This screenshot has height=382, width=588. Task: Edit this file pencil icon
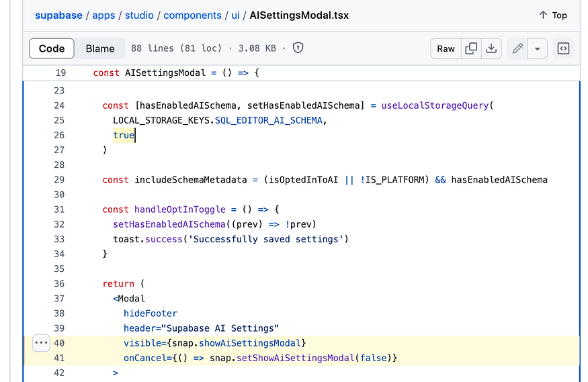517,48
